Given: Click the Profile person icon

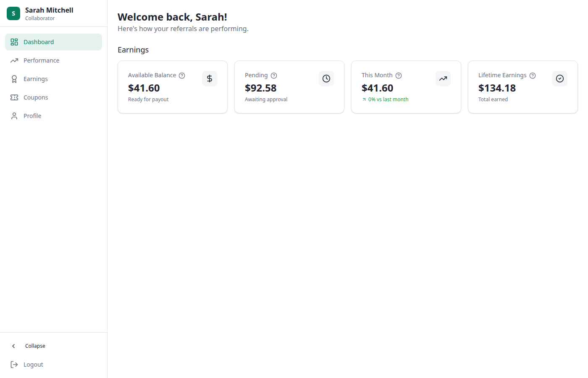Looking at the screenshot, I should (14, 115).
